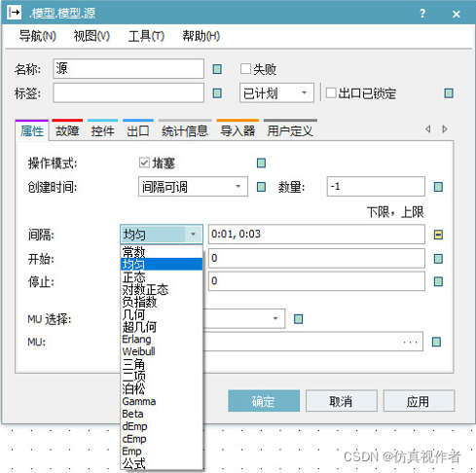Image resolution: width=476 pixels, height=473 pixels.
Task: Uncheck the 堵塞 checkbox
Action: 144,163
